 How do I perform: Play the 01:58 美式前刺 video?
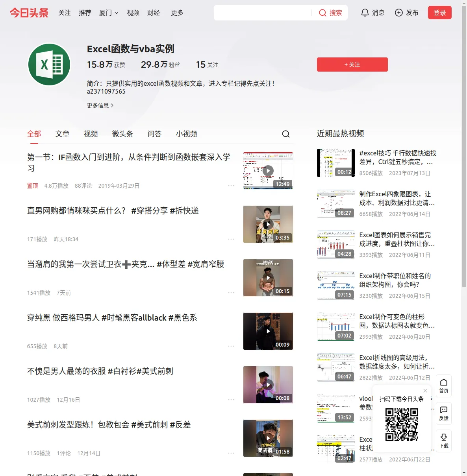click(268, 438)
